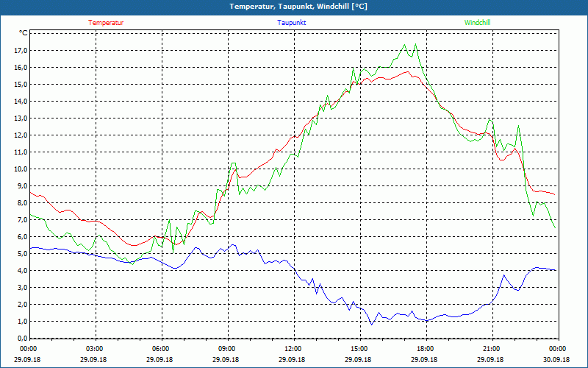Click the 14,0 y-axis value
This screenshot has height=368, width=588.
pos(21,102)
